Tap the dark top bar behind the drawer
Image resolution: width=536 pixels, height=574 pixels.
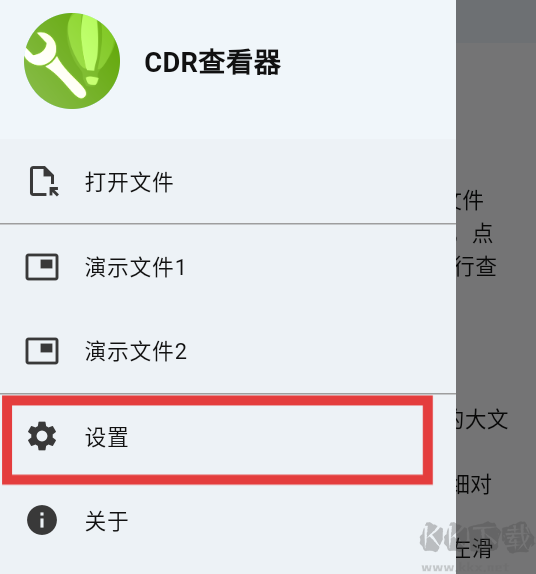pos(496,21)
